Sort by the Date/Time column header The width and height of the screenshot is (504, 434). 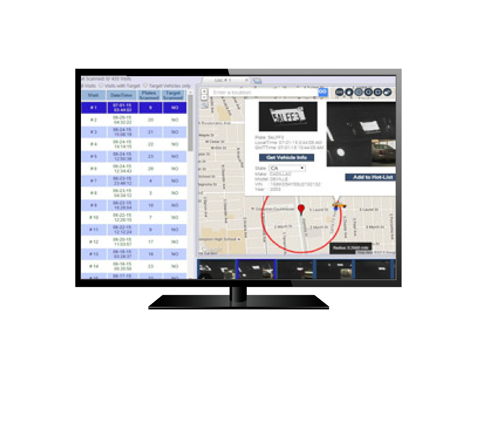click(x=121, y=95)
